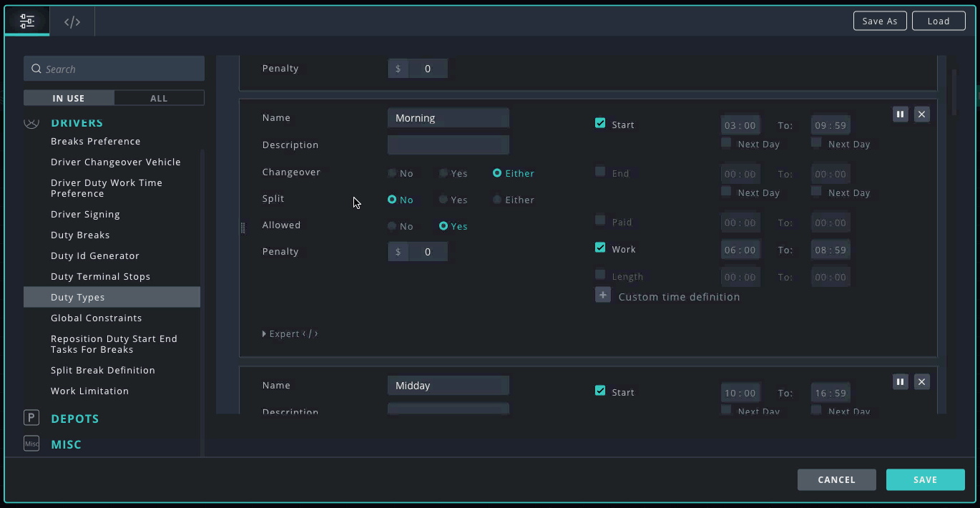Select Either for Changeover

tap(497, 173)
